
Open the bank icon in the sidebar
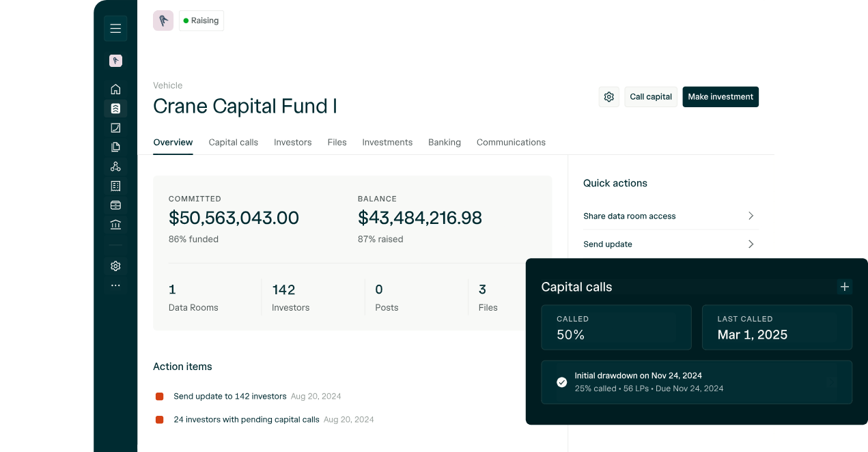(x=115, y=225)
